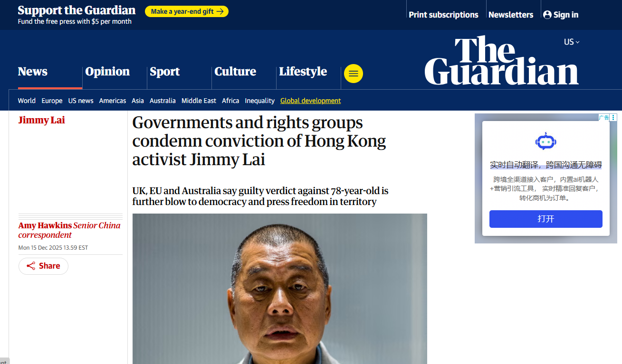Click the Amy Hawkins author link
The width and height of the screenshot is (622, 364).
[x=45, y=225]
